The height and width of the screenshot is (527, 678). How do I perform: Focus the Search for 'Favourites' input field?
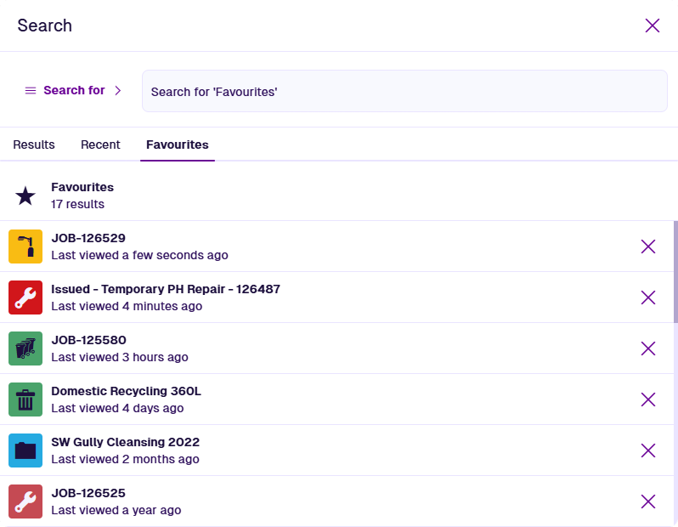click(405, 91)
